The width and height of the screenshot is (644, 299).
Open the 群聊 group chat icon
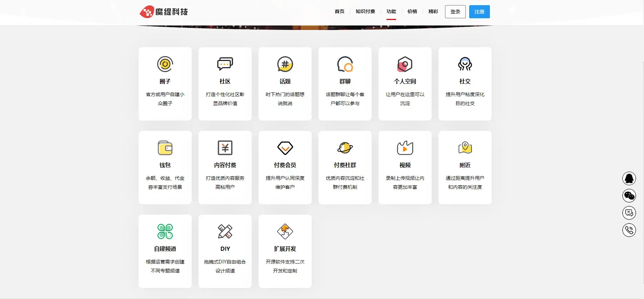coord(345,64)
